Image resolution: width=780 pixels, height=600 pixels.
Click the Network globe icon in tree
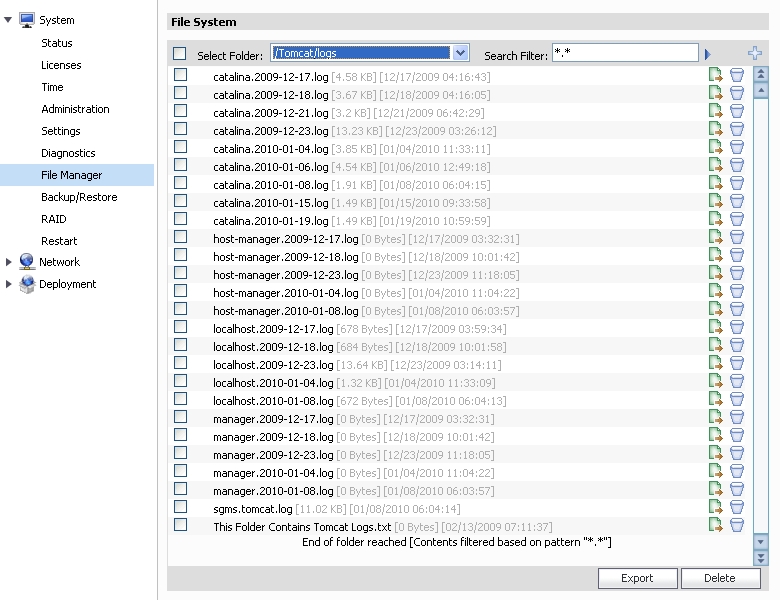click(x=27, y=261)
